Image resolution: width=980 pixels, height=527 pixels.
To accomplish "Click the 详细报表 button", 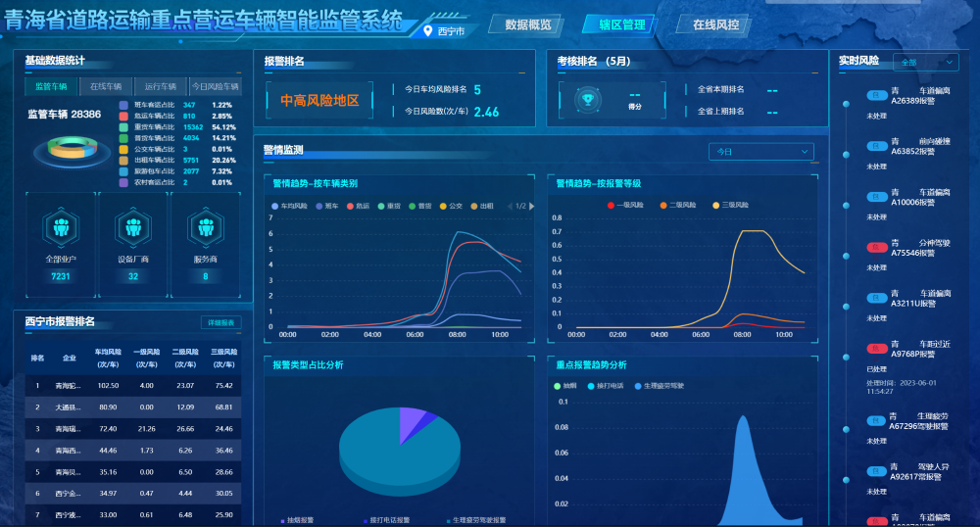I will [221, 322].
